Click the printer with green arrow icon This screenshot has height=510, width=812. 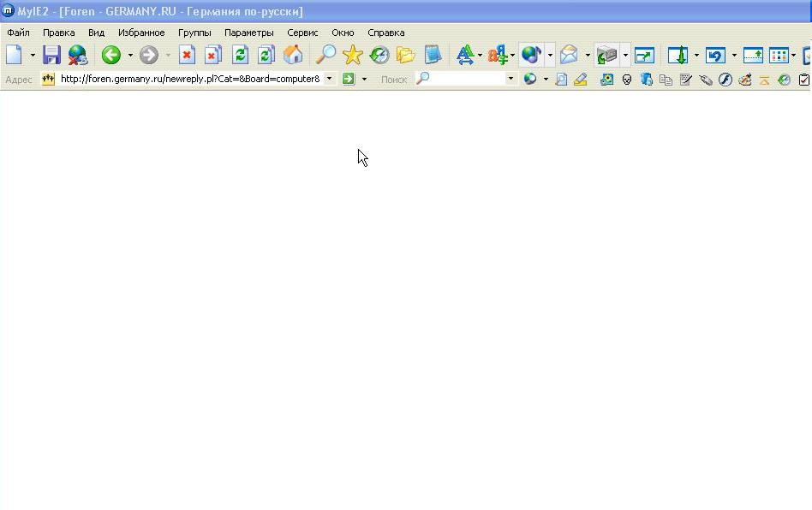point(606,55)
